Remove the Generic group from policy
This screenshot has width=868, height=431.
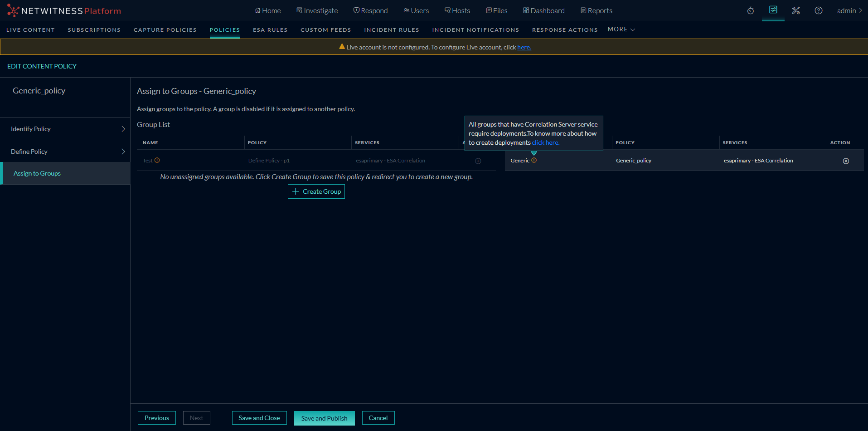[x=846, y=161]
